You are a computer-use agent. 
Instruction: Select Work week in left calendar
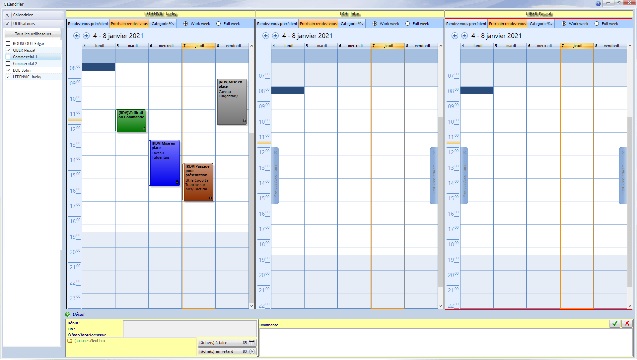click(x=197, y=24)
